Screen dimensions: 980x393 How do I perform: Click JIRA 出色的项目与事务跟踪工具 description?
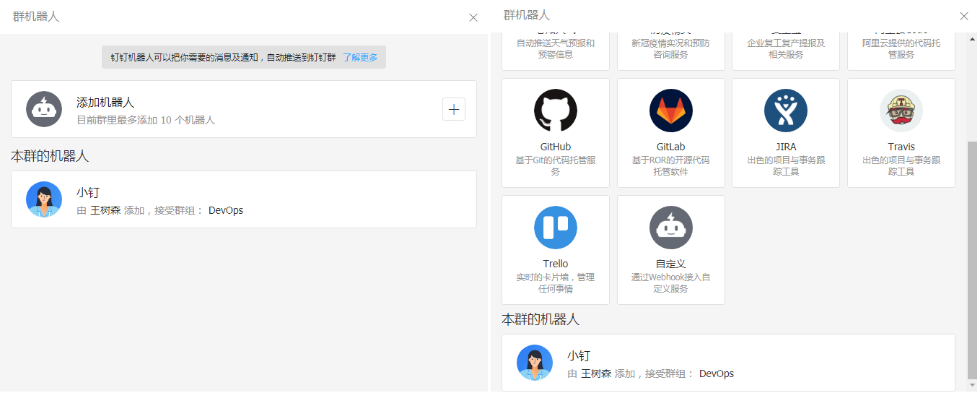(x=786, y=165)
